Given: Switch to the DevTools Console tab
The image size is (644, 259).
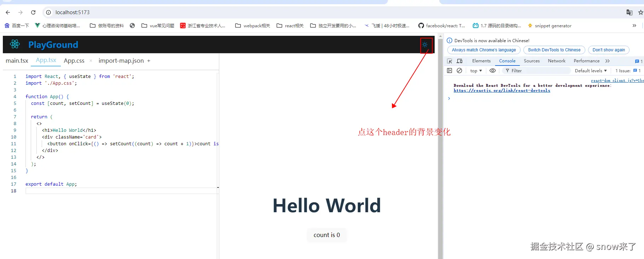Looking at the screenshot, I should click(507, 61).
